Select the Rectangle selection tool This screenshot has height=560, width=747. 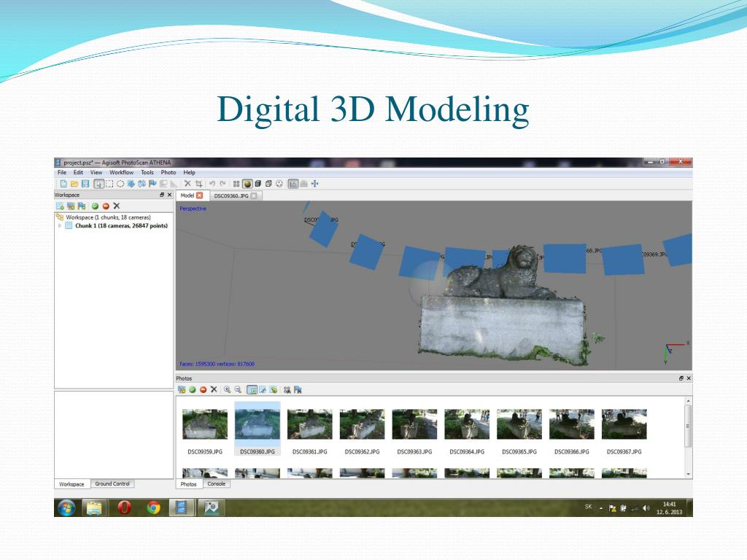pyautogui.click(x=109, y=184)
